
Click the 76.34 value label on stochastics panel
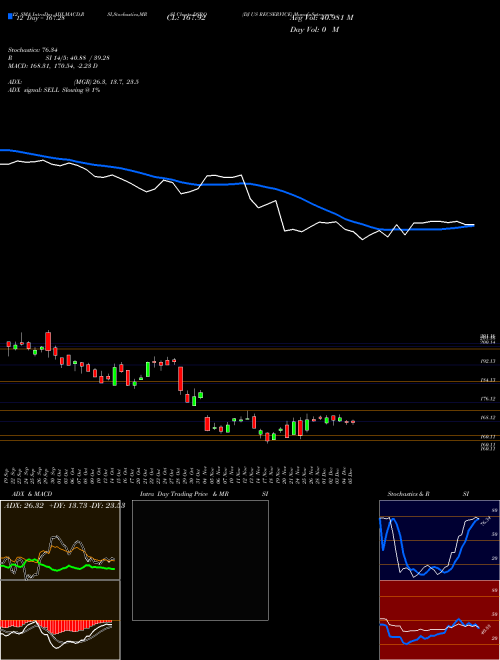coord(486,522)
